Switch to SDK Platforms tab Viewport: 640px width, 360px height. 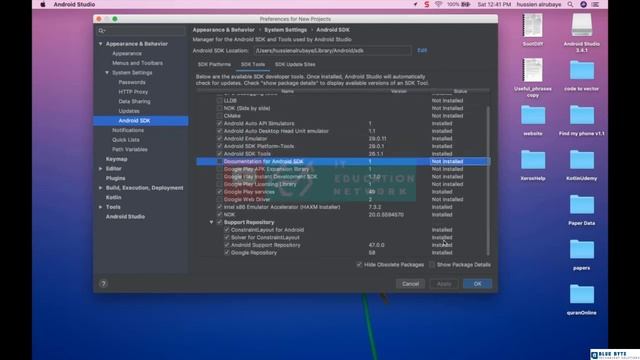(x=214, y=64)
